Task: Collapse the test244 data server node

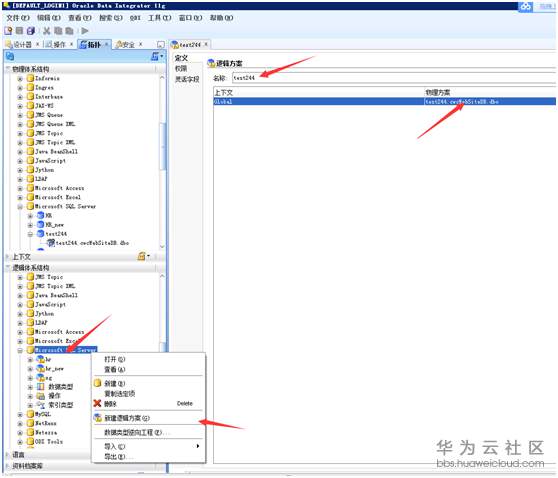Action: (31, 234)
